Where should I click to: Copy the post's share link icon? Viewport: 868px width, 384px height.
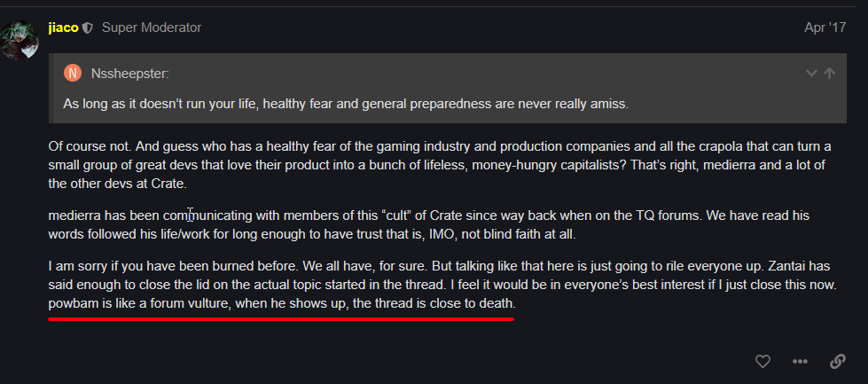click(x=837, y=362)
